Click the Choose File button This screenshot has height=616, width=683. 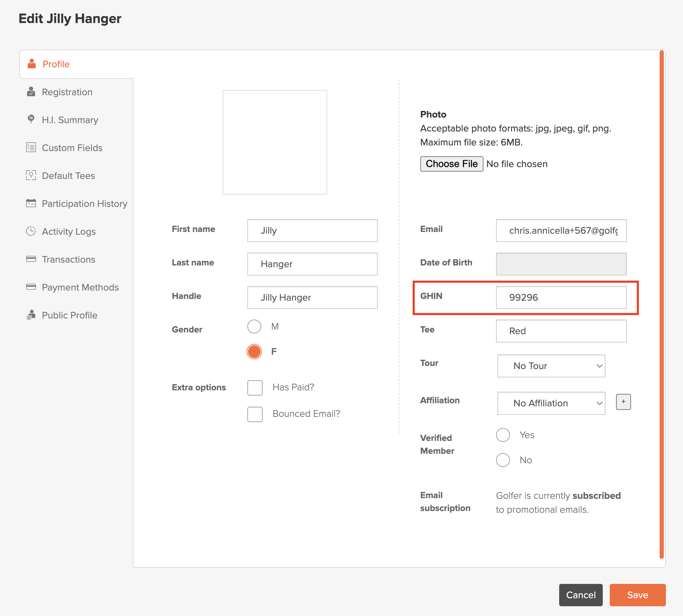coord(452,164)
